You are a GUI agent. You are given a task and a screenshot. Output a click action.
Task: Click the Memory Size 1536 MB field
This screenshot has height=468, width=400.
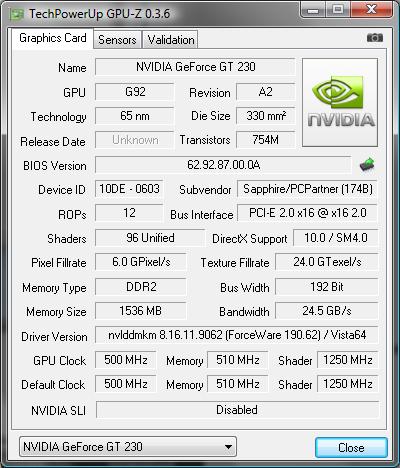point(141,311)
